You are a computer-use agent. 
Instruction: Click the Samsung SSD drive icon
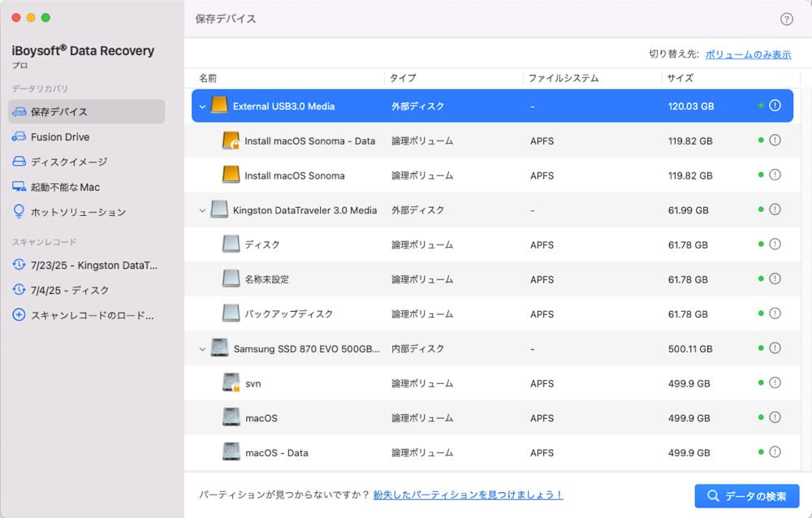(x=219, y=347)
